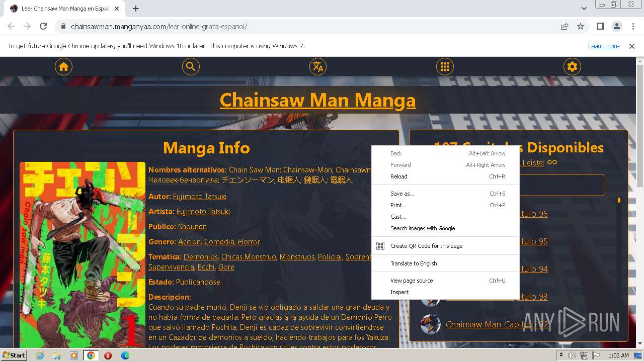Show hidden system tray icons arrow
Viewport: 644px width, 362px height.
click(x=560, y=355)
